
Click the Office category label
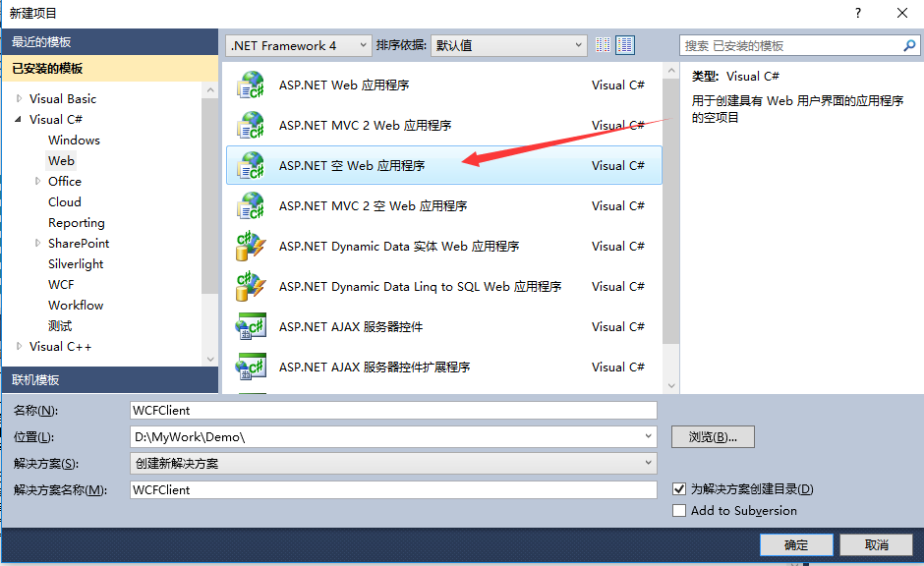click(x=65, y=182)
